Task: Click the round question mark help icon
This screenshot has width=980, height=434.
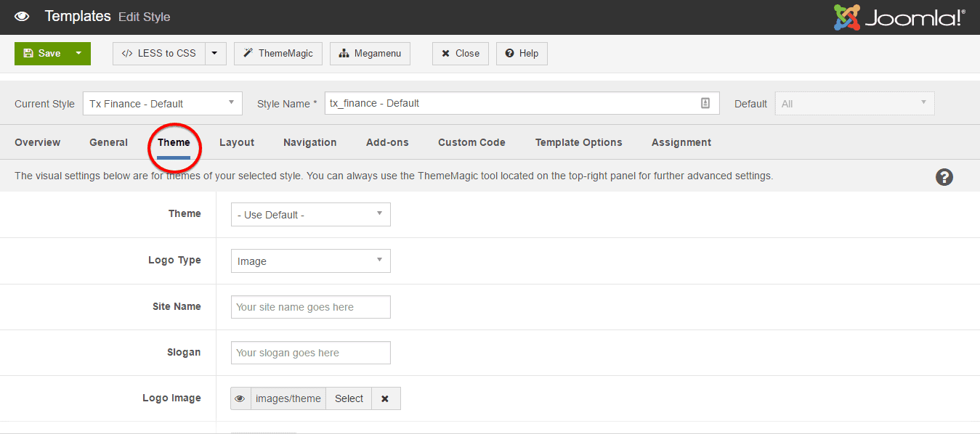Action: pos(944,177)
